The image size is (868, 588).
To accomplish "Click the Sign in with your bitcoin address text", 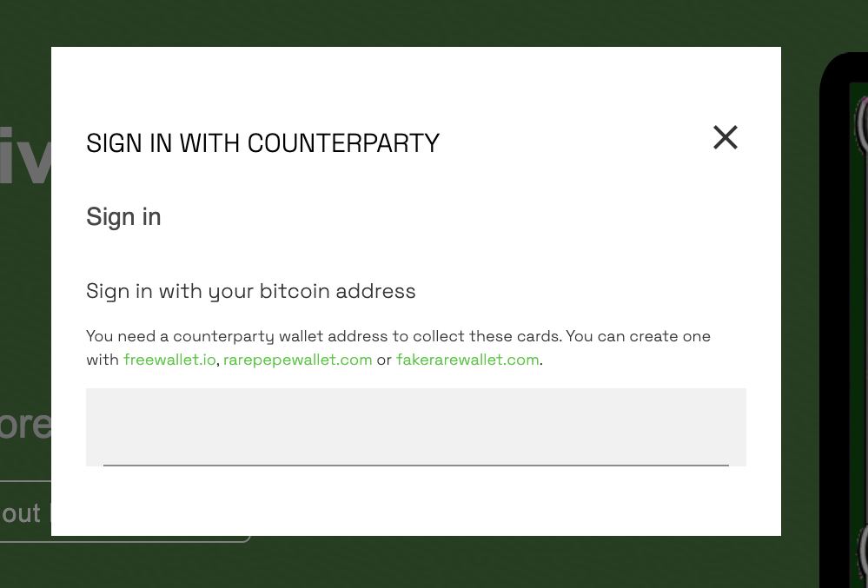I will click(x=251, y=291).
